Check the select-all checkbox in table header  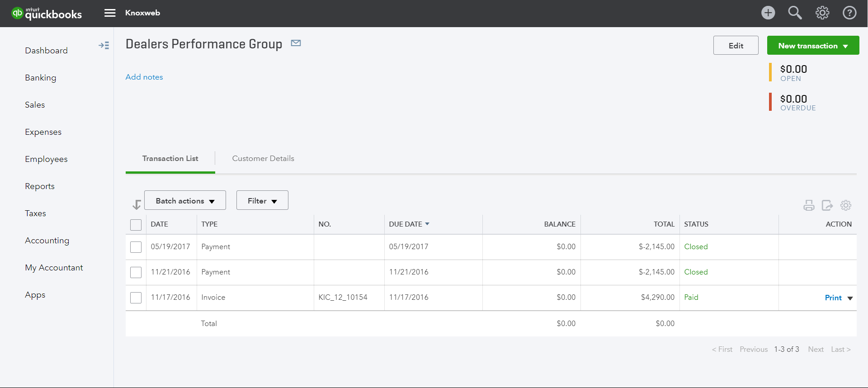(x=136, y=225)
